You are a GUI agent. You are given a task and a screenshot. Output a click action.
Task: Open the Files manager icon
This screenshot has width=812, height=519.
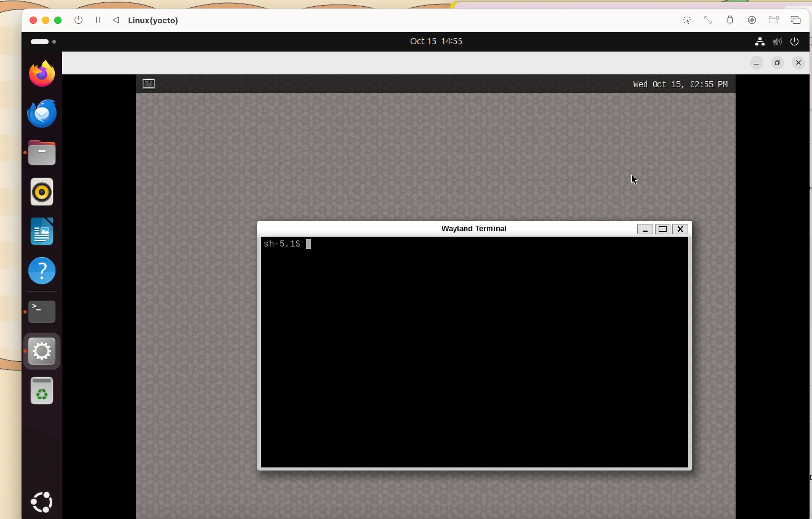pyautogui.click(x=42, y=153)
